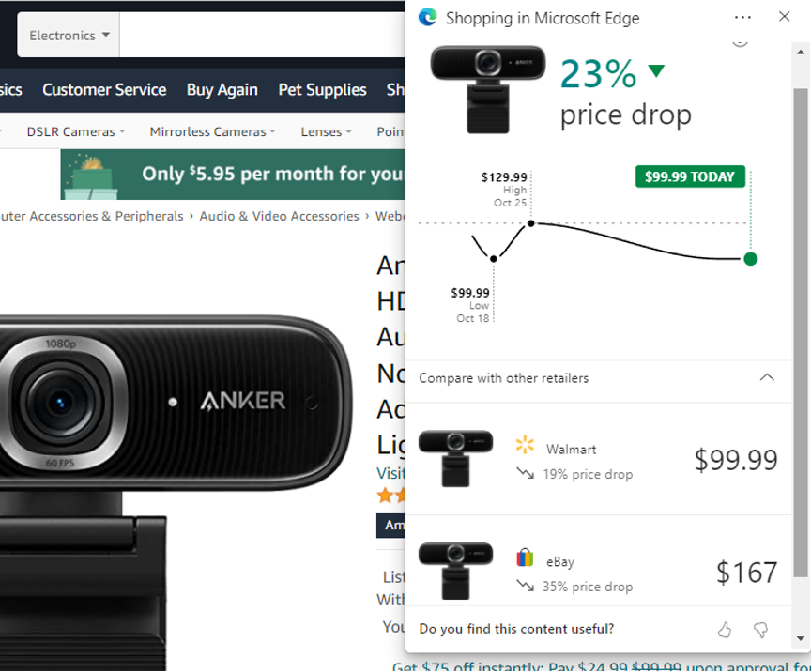Open the Pet Supplies menu item
The height and width of the screenshot is (672, 811).
pos(322,89)
